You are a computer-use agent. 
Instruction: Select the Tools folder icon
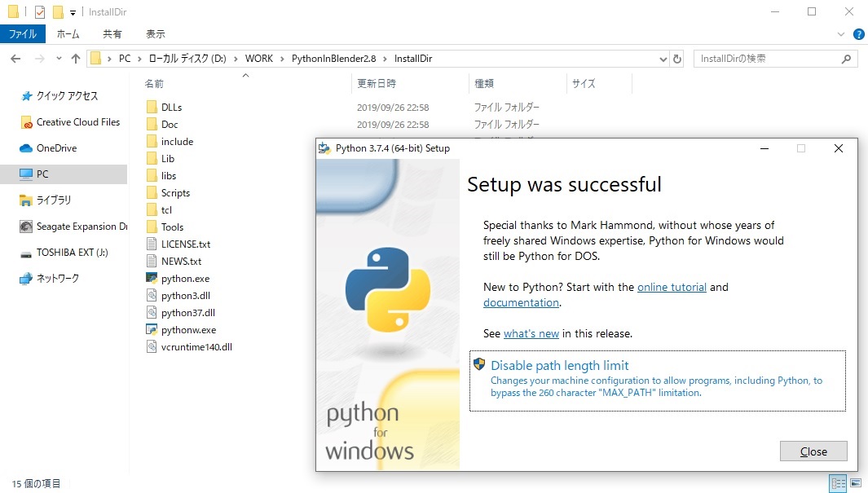pos(152,227)
